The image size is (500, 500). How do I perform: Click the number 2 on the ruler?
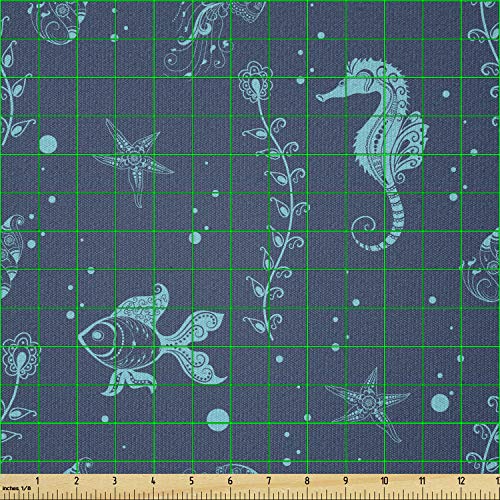(x=77, y=481)
